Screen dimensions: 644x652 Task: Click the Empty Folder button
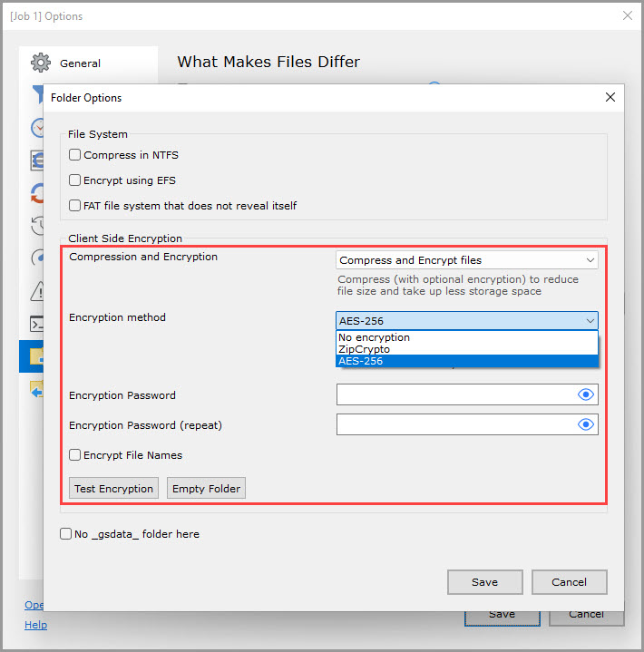coord(206,488)
